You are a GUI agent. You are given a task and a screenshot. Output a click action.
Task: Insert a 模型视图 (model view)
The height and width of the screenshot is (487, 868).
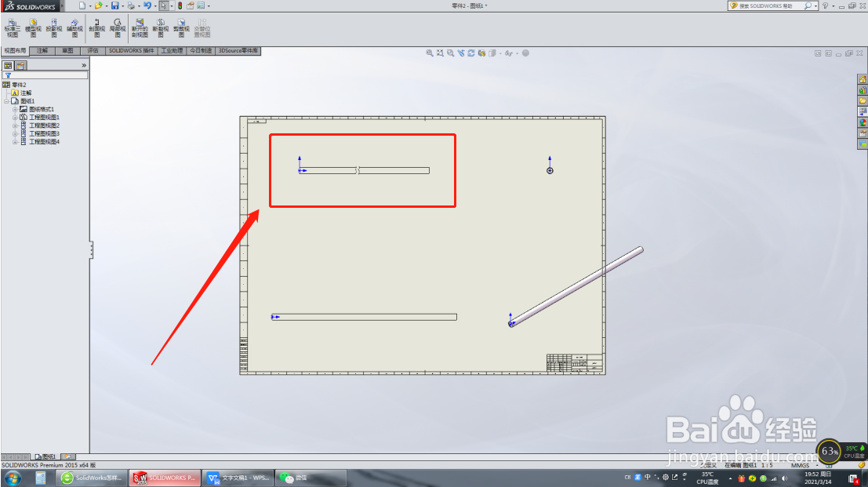click(33, 27)
